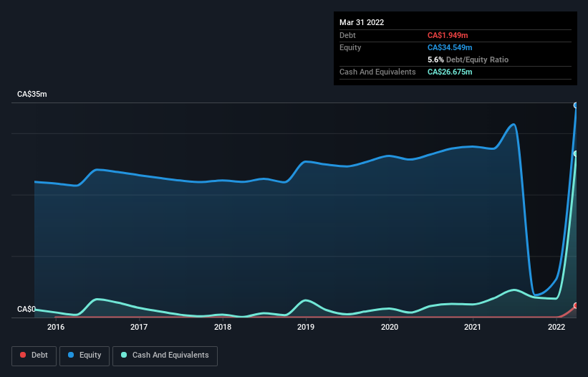
Task: Click the 2017 x-axis label
Action: [139, 327]
